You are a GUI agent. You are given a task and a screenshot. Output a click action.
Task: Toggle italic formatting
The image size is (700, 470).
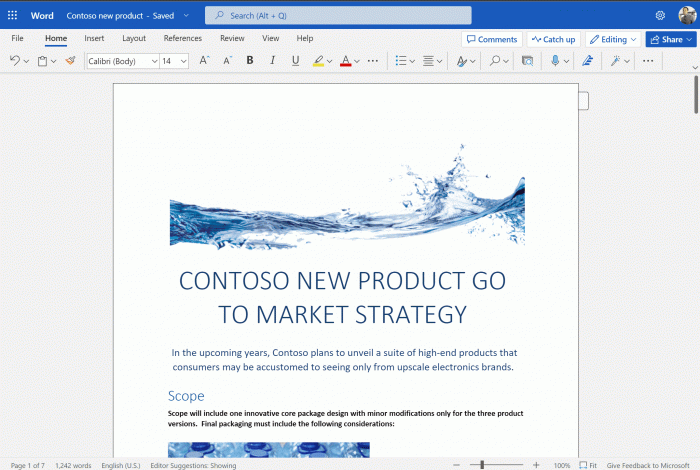click(x=272, y=60)
